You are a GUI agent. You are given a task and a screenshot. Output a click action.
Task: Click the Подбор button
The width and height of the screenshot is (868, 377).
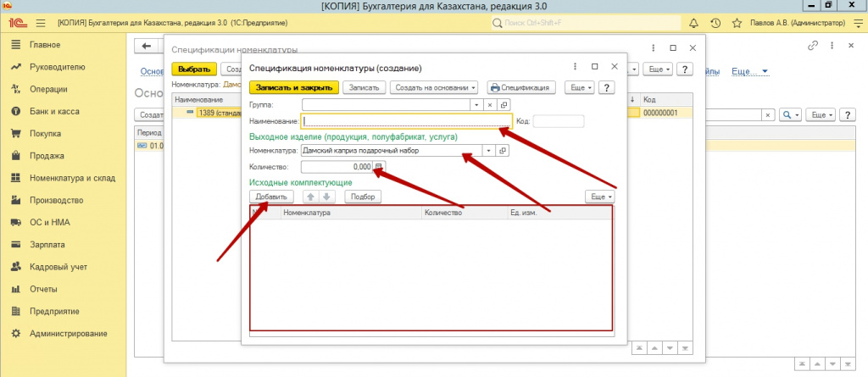(363, 197)
